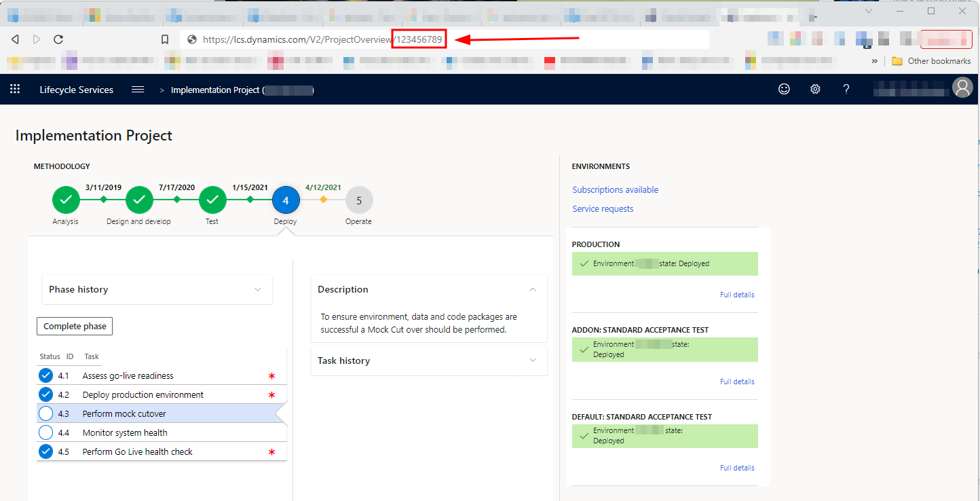Open the smiley feedback icon

click(x=784, y=89)
